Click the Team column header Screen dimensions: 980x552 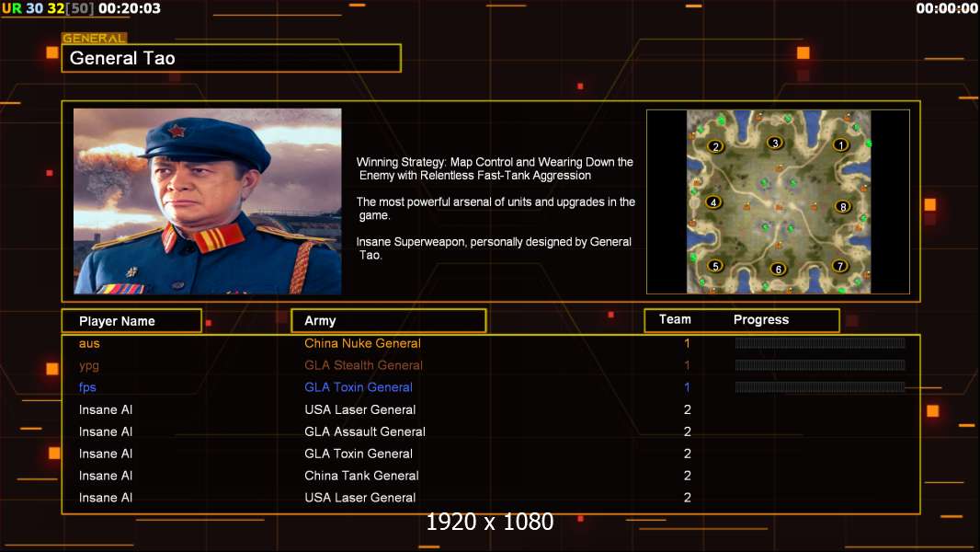(675, 319)
